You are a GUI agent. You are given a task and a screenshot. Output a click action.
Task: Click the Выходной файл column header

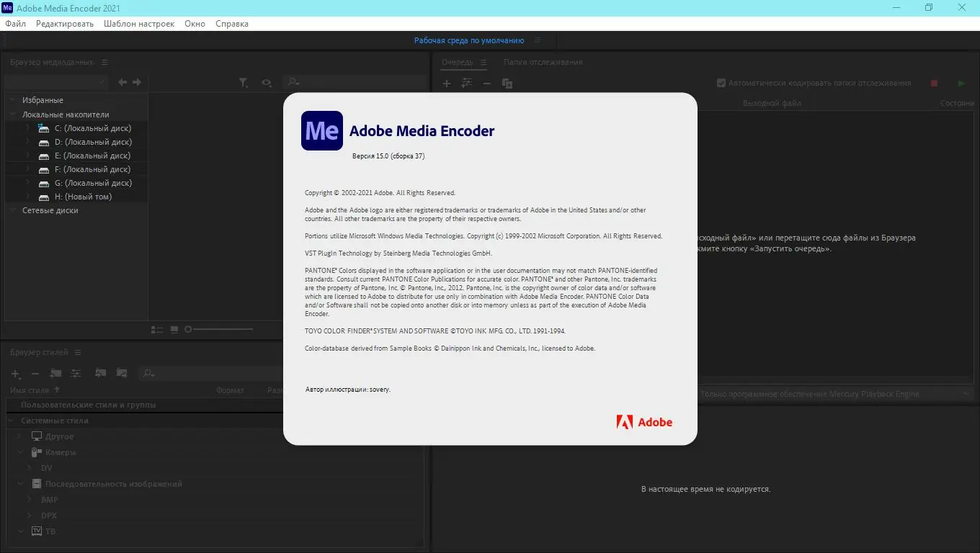(772, 103)
